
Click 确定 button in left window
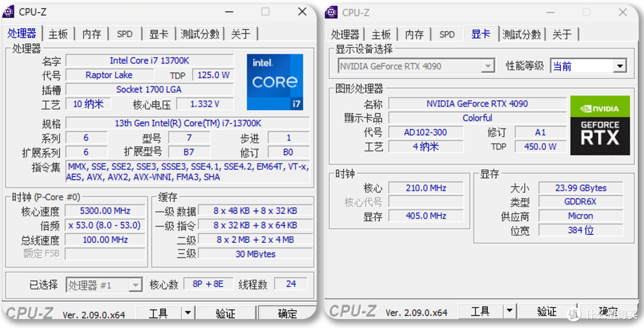click(287, 314)
